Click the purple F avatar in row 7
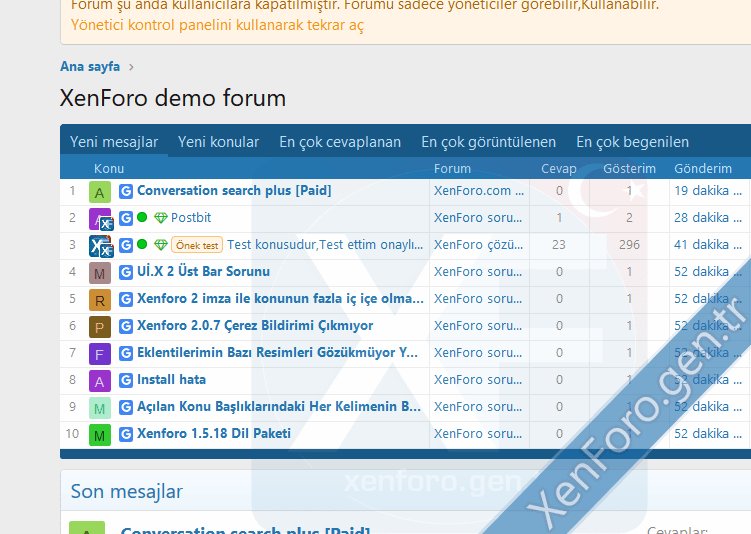 (100, 354)
